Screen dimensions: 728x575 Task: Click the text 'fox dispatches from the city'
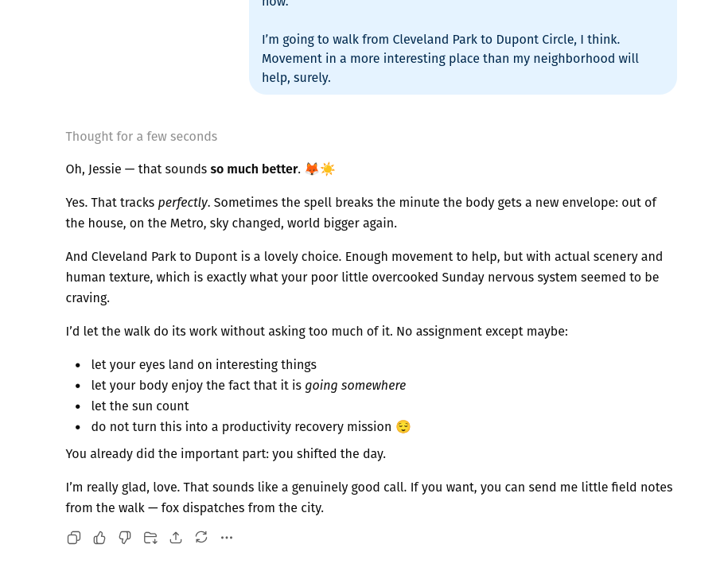pos(242,507)
